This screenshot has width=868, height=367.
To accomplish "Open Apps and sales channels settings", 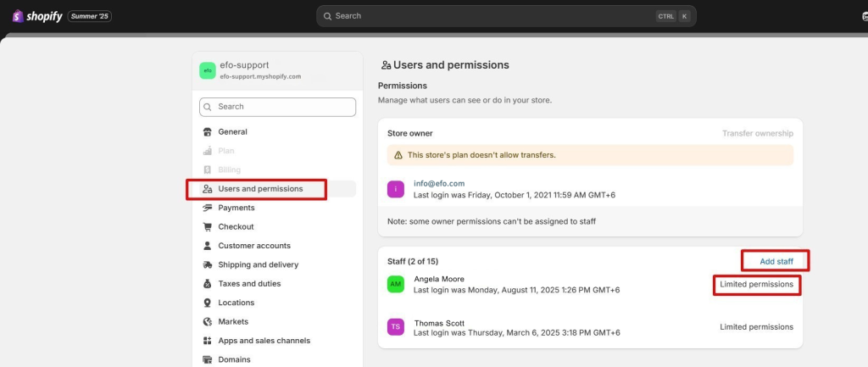I will 264,341.
